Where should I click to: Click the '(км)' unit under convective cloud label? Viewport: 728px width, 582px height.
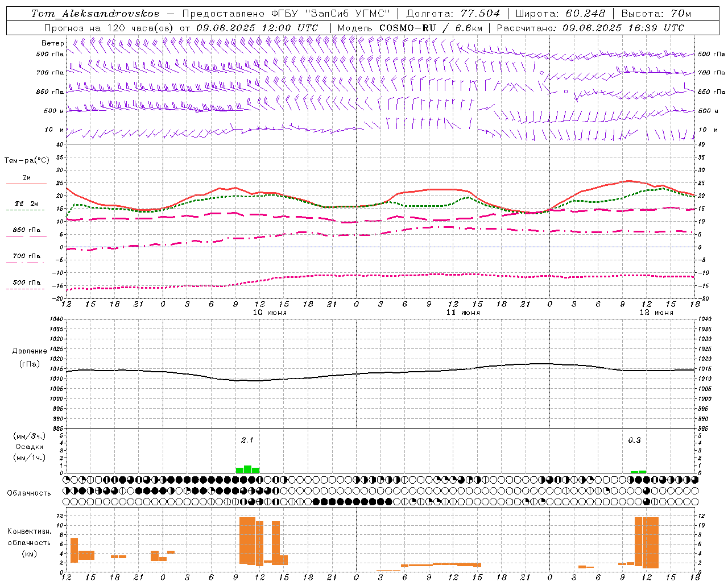pos(30,554)
